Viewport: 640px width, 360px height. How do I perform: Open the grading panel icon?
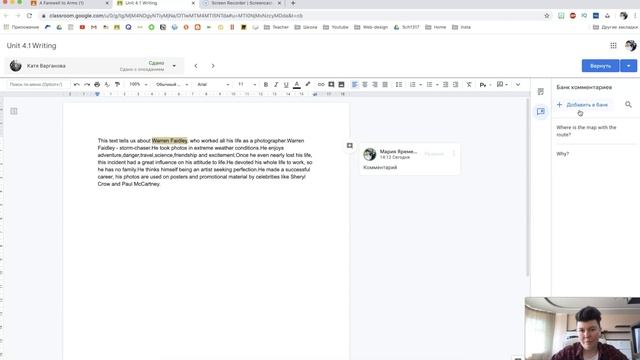[x=541, y=92]
